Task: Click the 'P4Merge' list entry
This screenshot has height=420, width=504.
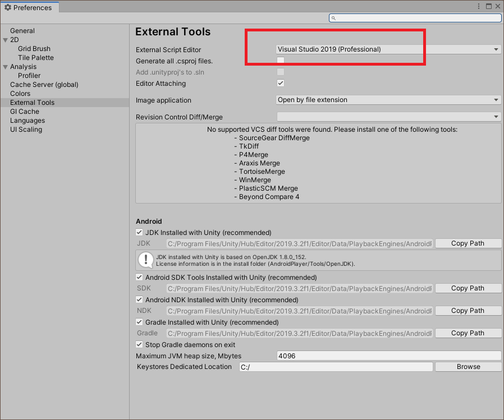Action: pos(253,155)
